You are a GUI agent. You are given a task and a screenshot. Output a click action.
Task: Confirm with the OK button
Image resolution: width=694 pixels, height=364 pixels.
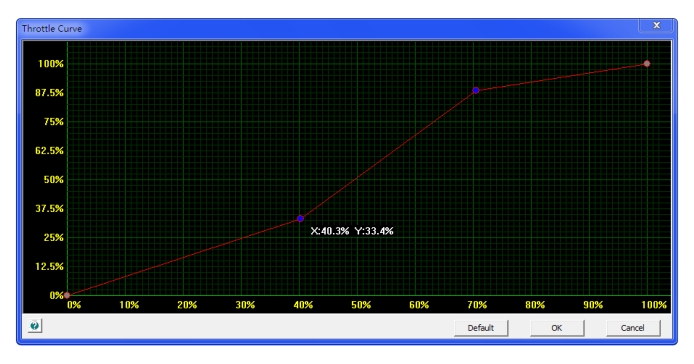pos(557,328)
